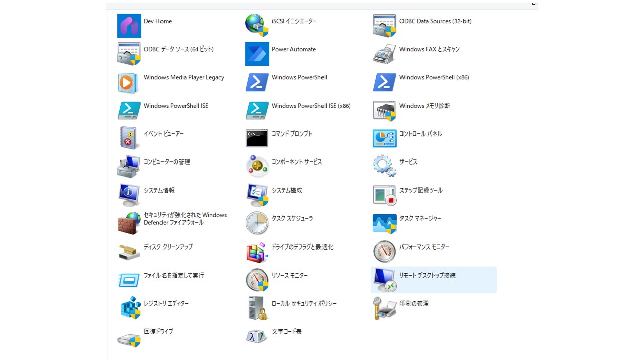The width and height of the screenshot is (644, 362).
Task: Launch the Power Automate icon
Action: point(257,54)
